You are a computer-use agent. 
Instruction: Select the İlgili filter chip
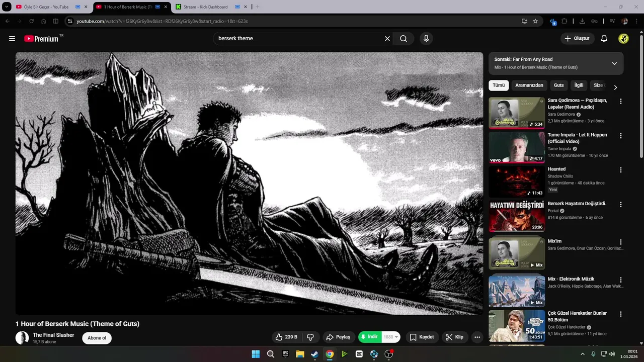[579, 85]
